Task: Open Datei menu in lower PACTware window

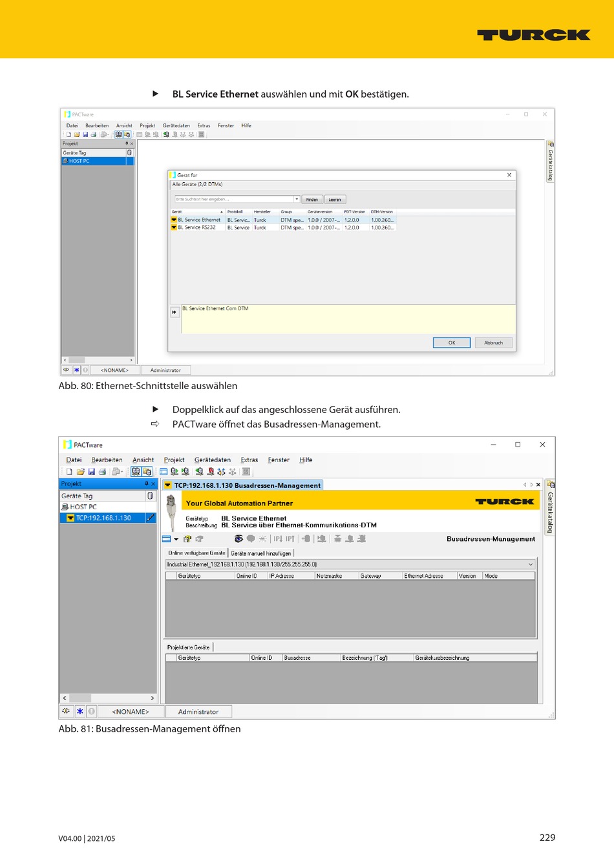Action: point(74,460)
